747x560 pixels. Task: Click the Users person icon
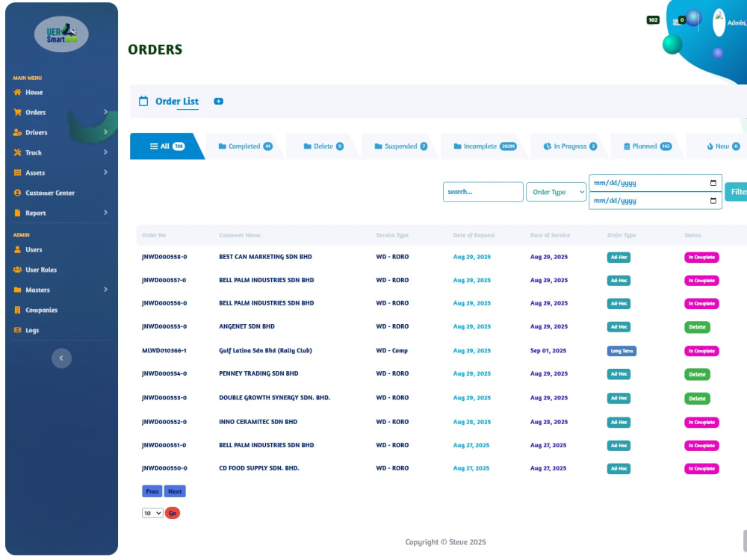coord(18,249)
